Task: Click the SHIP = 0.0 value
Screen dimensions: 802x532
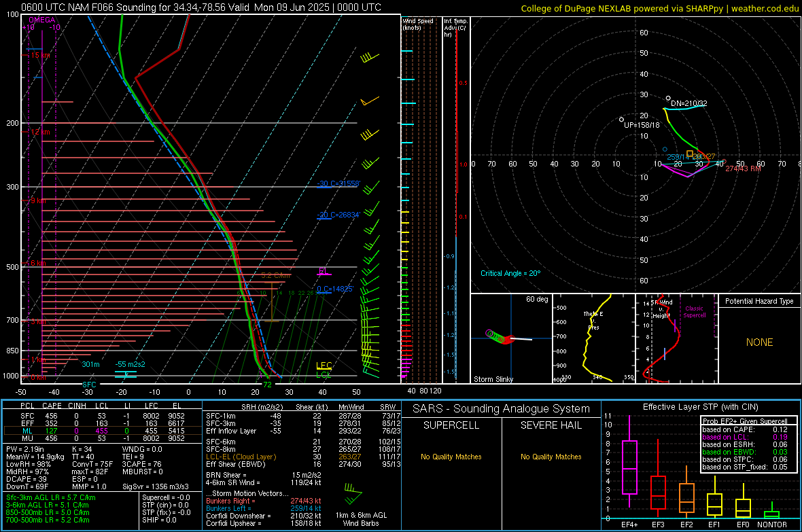Action: (x=159, y=520)
